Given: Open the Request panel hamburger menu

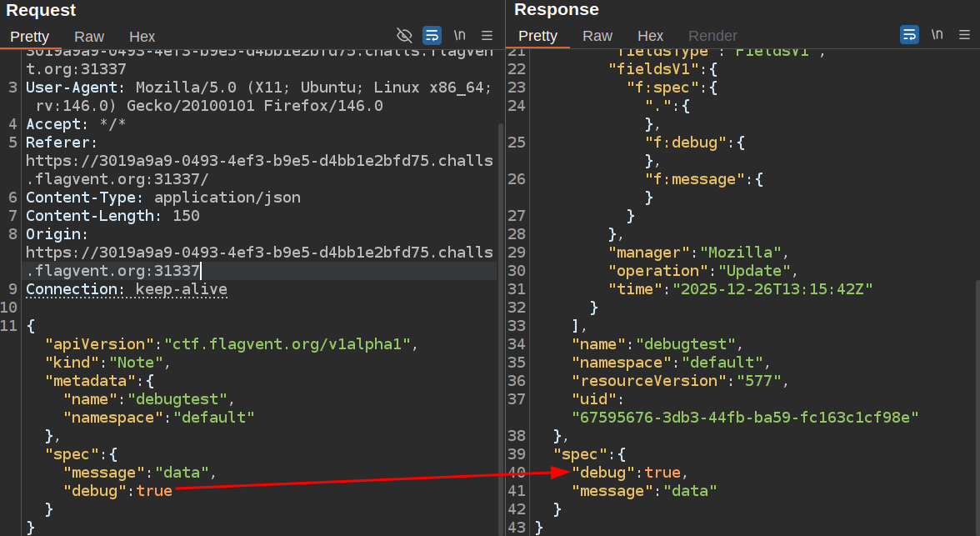Looking at the screenshot, I should pos(487,35).
